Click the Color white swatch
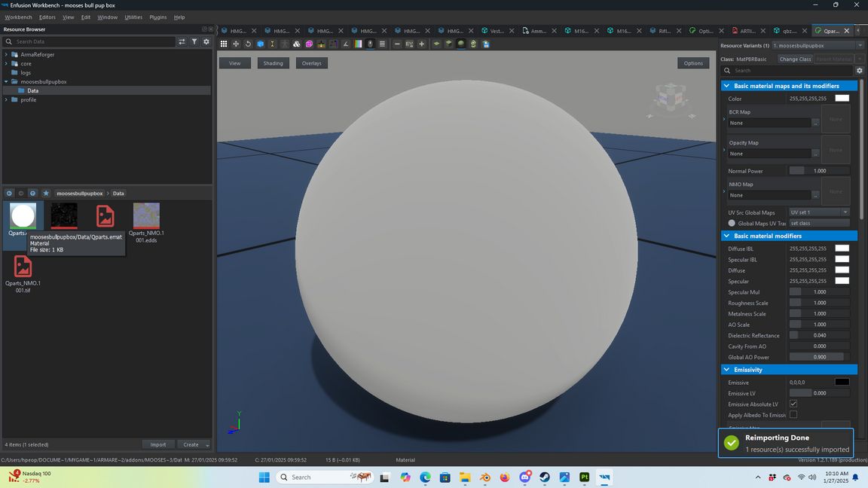868x488 pixels. coord(842,99)
